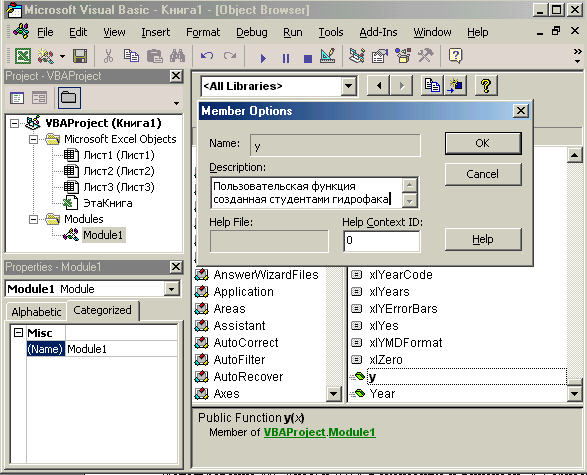Close the Properties - Module1 panel
This screenshot has height=475, width=587.
[176, 267]
